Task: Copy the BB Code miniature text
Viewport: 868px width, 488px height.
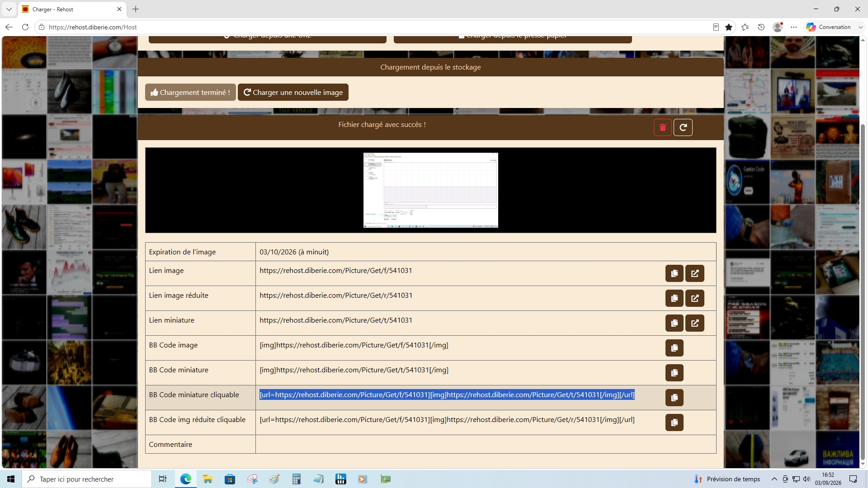Action: coord(674,373)
